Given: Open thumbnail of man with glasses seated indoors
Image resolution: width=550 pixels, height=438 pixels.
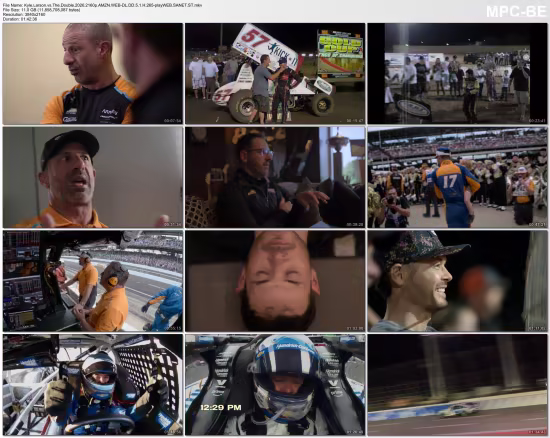Looking at the screenshot, I should (275, 177).
